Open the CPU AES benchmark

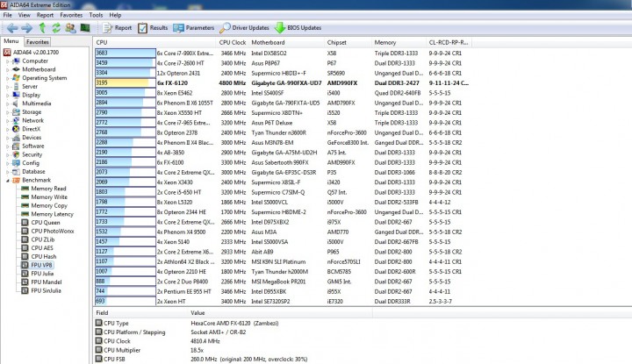point(37,248)
